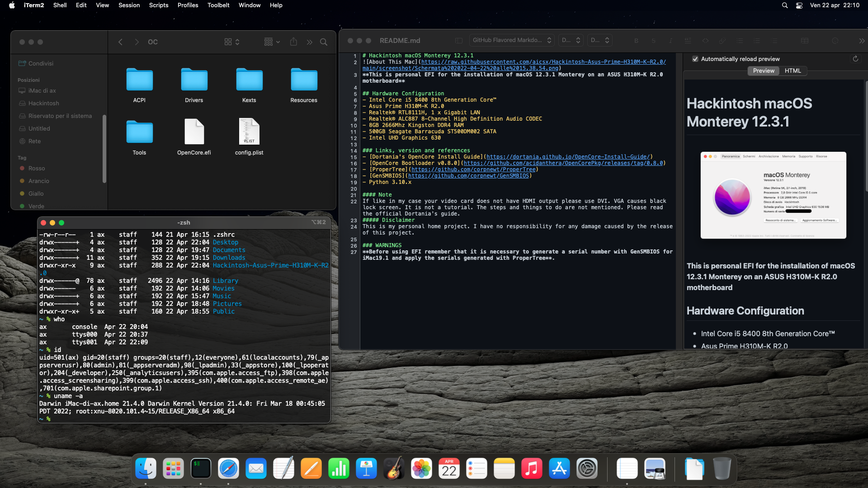
Task: Toggle the editor sidebar icon beside README.md
Action: coord(458,41)
